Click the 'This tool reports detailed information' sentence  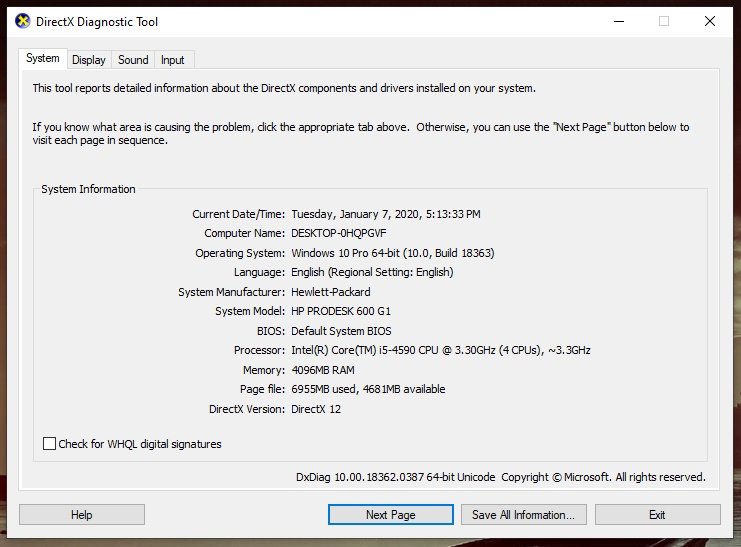[284, 88]
